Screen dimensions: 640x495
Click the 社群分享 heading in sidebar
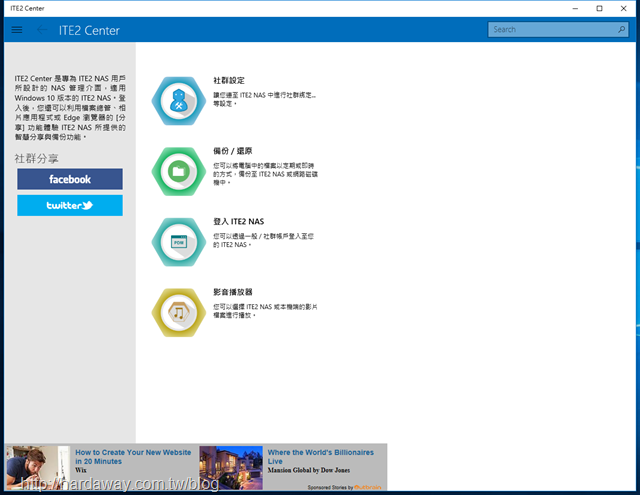(36, 158)
